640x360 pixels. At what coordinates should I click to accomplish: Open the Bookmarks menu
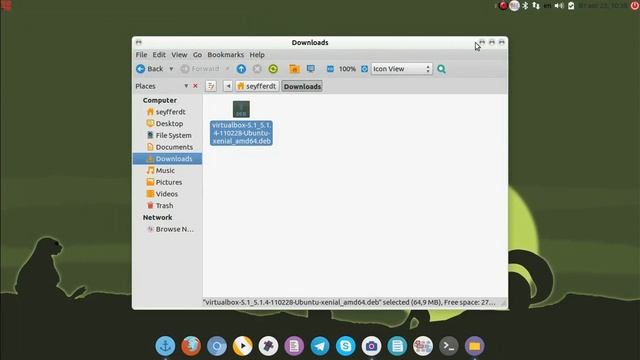coord(225,55)
